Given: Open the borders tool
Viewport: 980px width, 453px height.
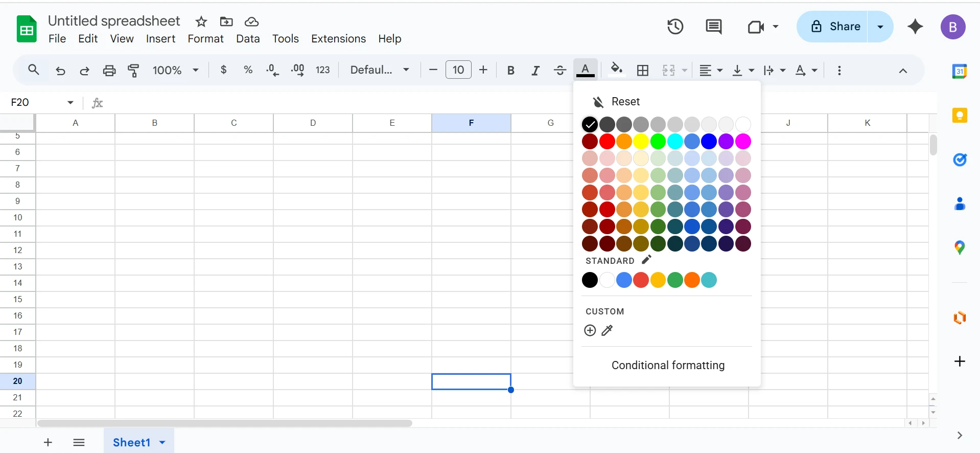Looking at the screenshot, I should [x=643, y=70].
